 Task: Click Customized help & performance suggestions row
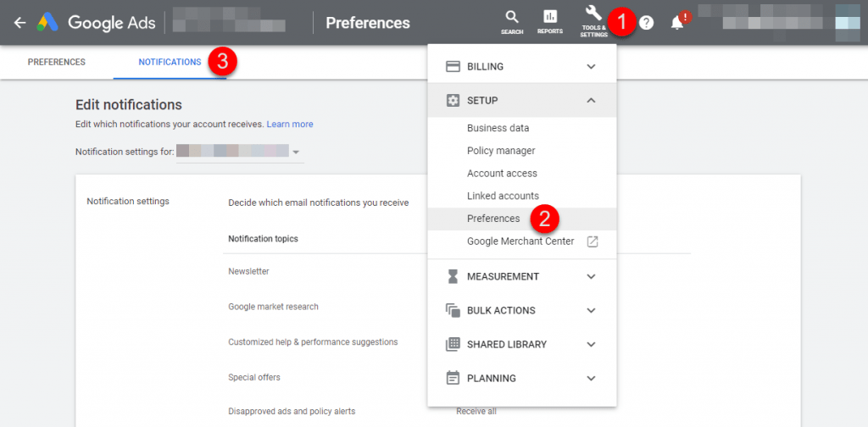[x=313, y=341]
